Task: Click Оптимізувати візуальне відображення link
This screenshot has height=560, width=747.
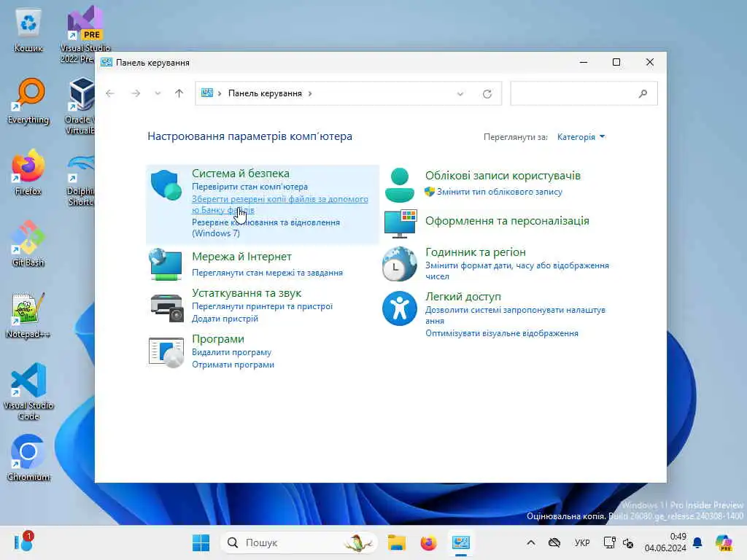Action: (x=502, y=333)
